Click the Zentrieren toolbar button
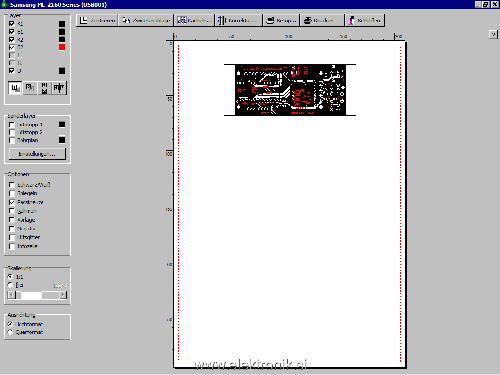500x375 pixels. point(97,20)
